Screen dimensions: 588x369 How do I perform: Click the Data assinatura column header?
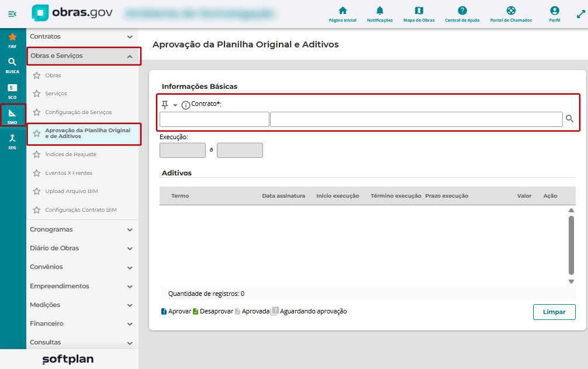click(x=283, y=196)
